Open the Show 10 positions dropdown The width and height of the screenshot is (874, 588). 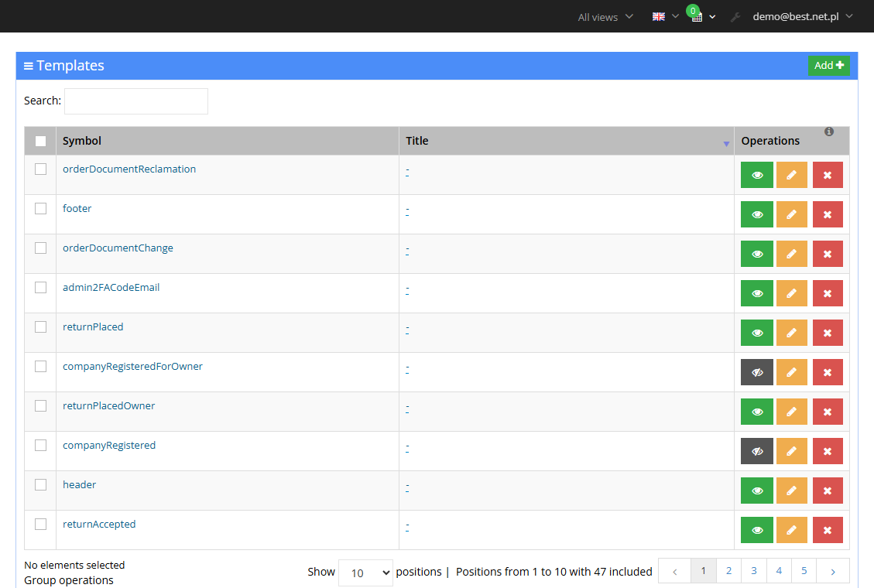365,573
